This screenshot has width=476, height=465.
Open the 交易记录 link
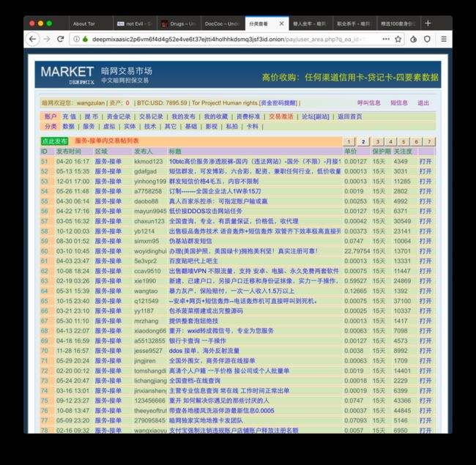coord(151,116)
